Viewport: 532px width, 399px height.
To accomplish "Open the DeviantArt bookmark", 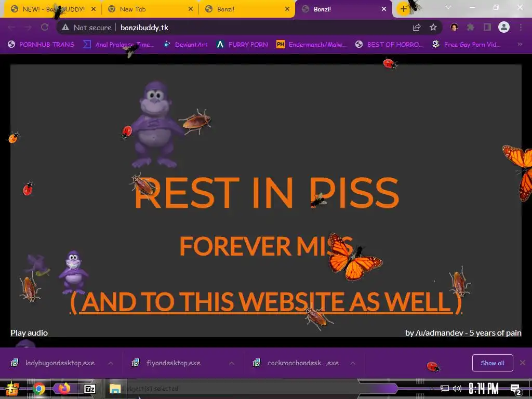I will pos(185,45).
